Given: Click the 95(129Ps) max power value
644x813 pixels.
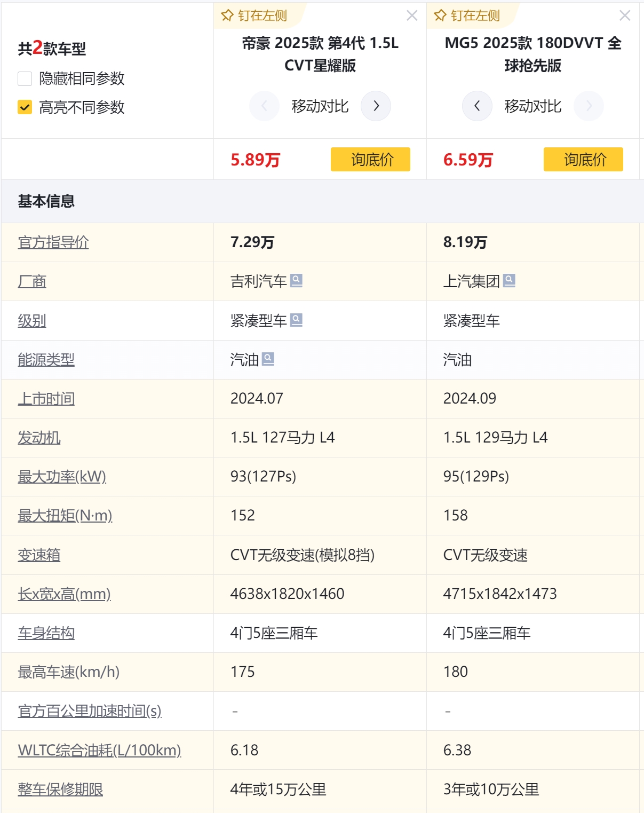Looking at the screenshot, I should pyautogui.click(x=476, y=476).
